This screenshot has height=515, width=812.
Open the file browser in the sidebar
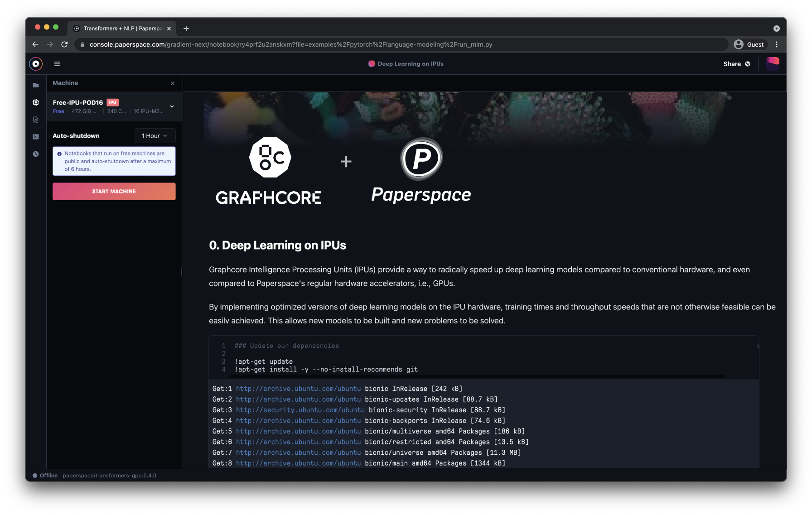[x=35, y=85]
